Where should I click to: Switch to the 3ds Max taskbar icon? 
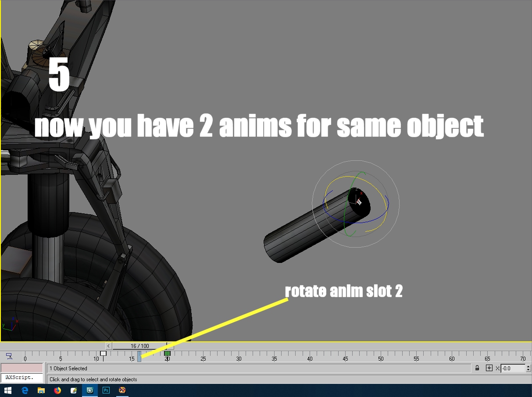tap(90, 390)
